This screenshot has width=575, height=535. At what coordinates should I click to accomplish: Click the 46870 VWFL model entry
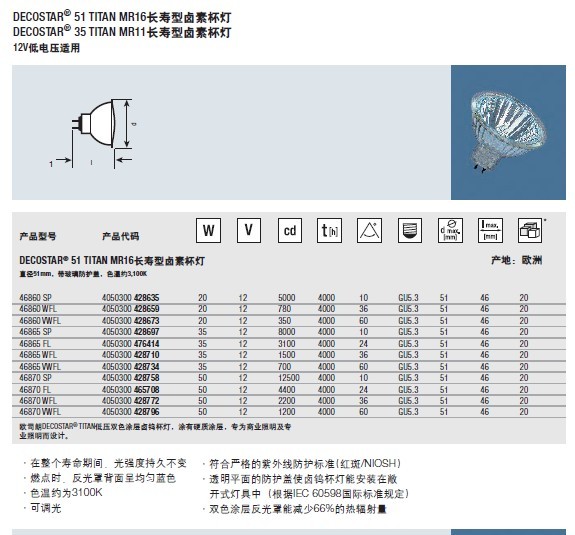[x=40, y=411]
